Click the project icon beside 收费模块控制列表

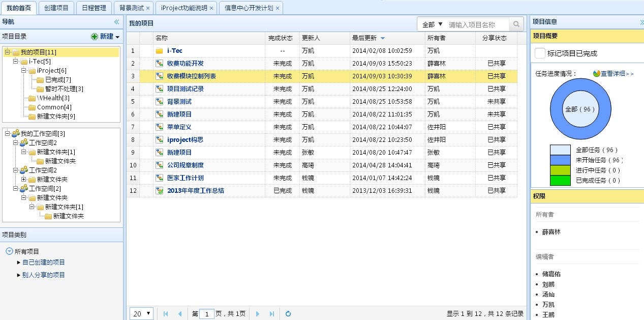coord(160,76)
